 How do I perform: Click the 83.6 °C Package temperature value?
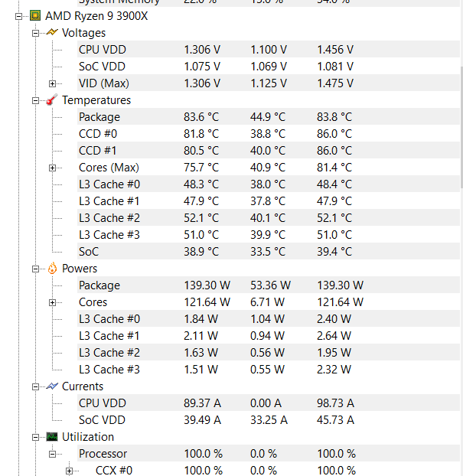[201, 117]
